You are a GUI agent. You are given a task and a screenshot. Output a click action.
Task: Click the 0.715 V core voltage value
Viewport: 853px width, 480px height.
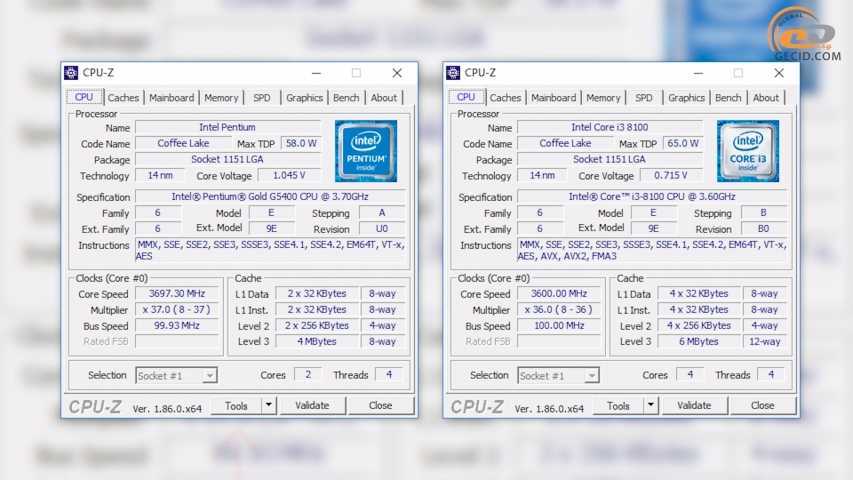click(x=671, y=176)
